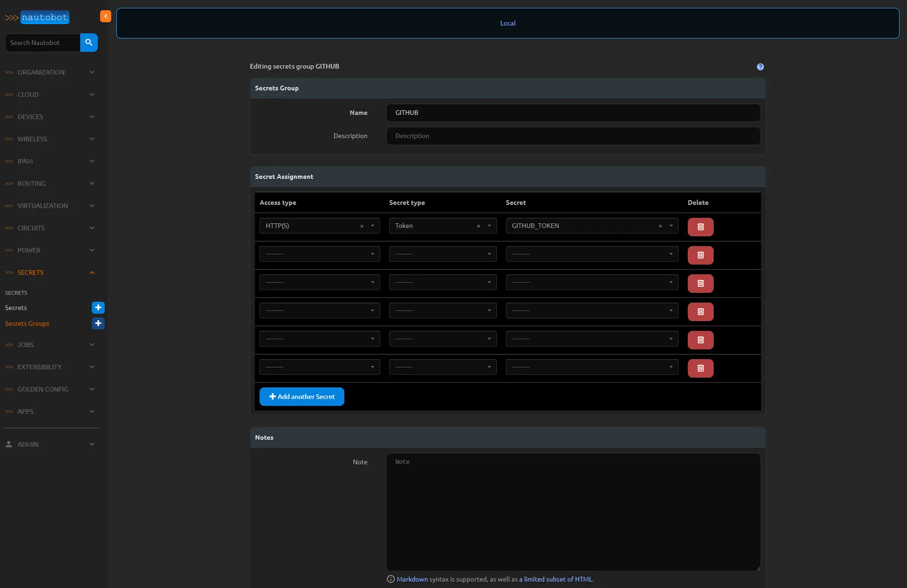
Task: Open the help question mark icon
Action: (x=760, y=67)
